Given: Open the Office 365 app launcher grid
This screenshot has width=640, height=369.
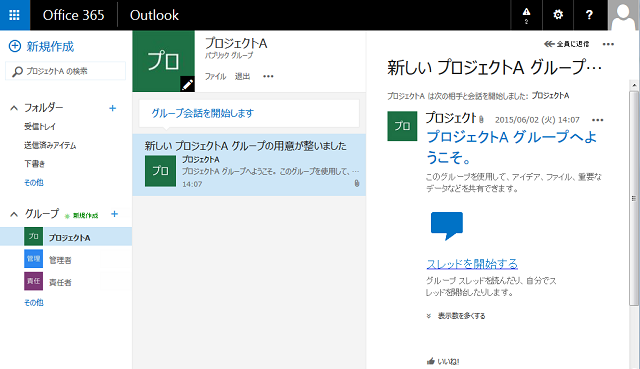Looking at the screenshot, I should coord(14,15).
